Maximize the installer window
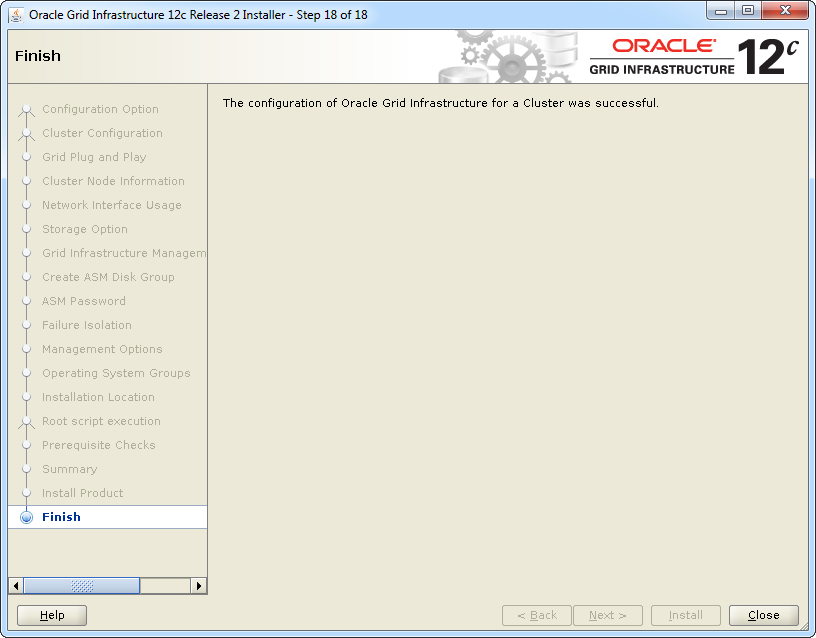Viewport: 816px width, 638px height. point(748,11)
